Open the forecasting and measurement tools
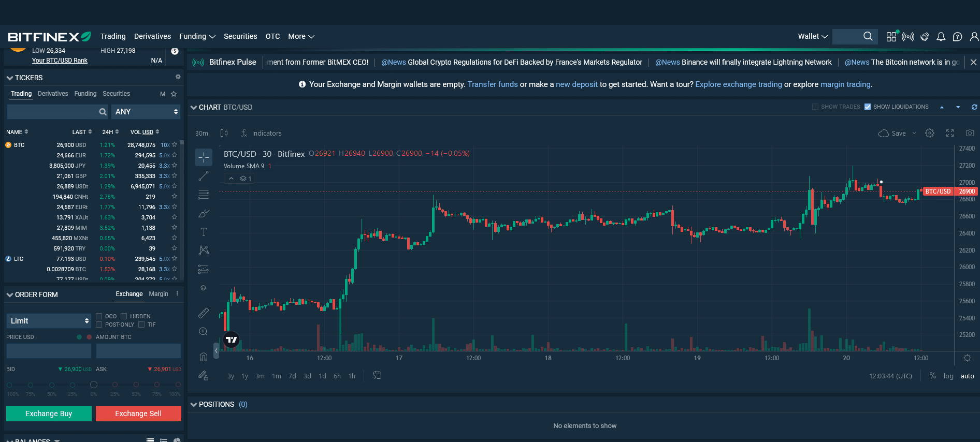This screenshot has width=980, height=442. point(204,269)
